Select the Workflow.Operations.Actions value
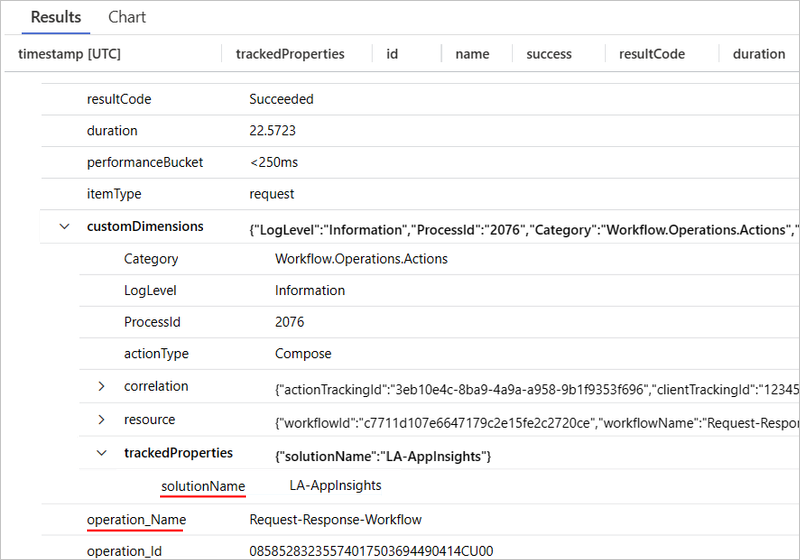The image size is (800, 560). coord(361,259)
